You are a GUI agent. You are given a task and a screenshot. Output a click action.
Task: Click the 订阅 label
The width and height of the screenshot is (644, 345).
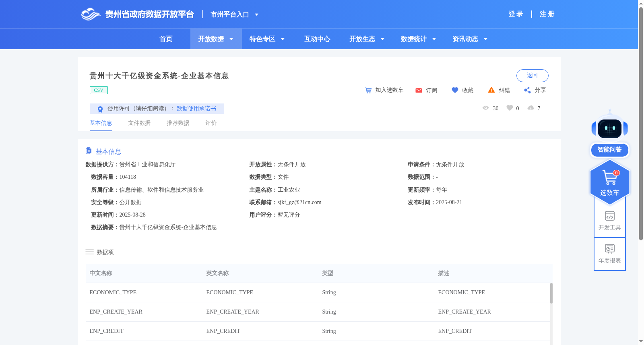coord(431,91)
